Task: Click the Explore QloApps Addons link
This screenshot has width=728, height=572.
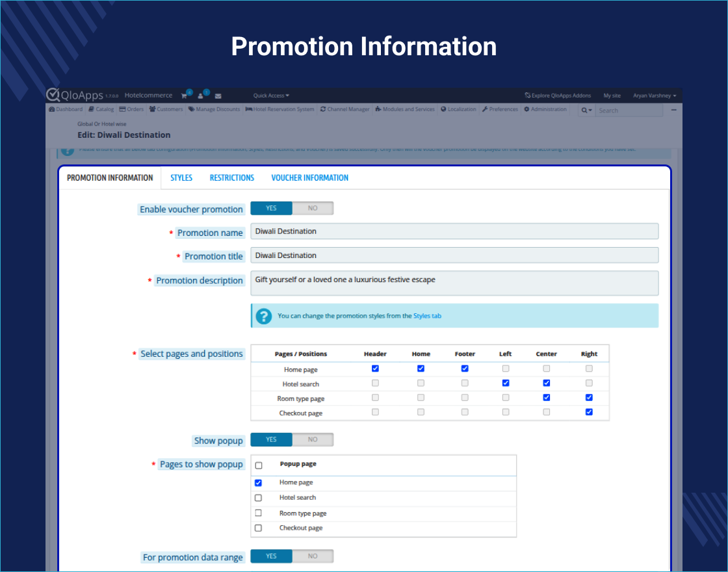Action: [x=558, y=96]
